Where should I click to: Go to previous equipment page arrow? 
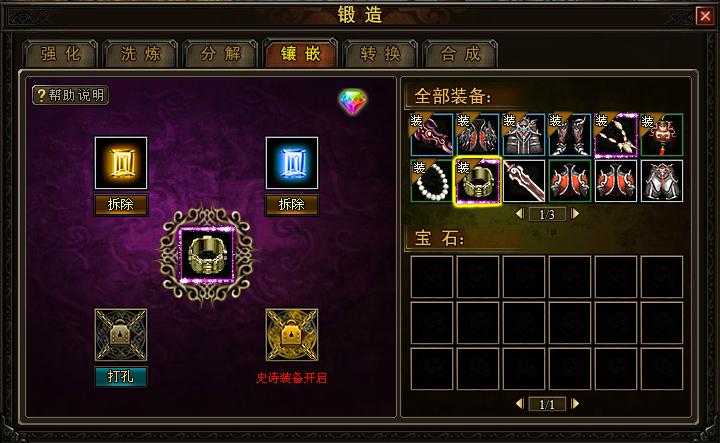(519, 214)
